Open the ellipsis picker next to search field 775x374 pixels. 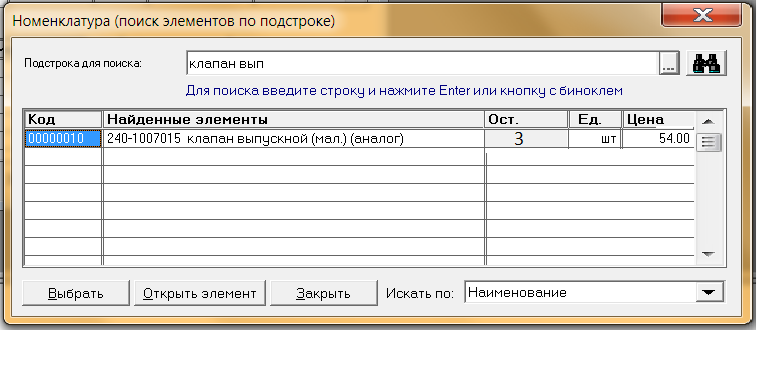(x=669, y=63)
